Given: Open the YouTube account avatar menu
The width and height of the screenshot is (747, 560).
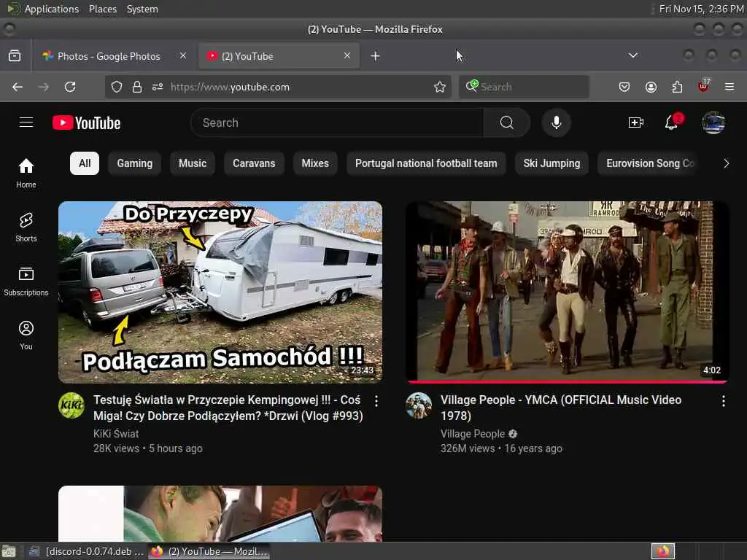Looking at the screenshot, I should tap(713, 122).
